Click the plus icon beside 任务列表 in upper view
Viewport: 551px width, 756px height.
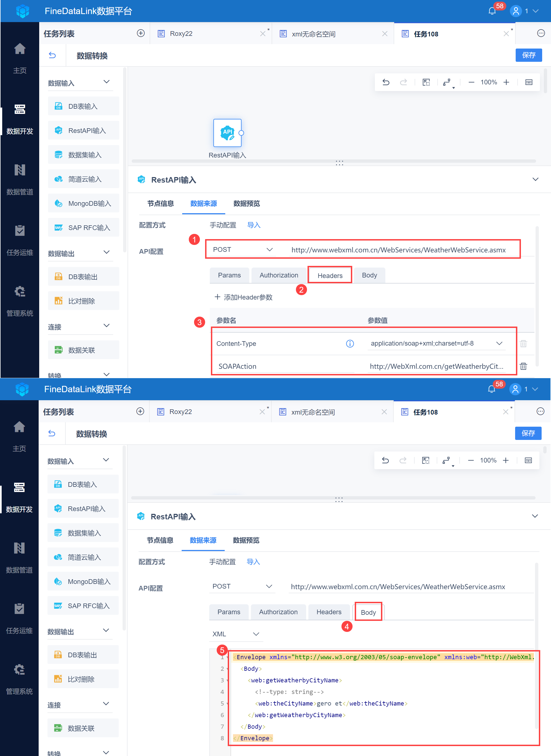tap(141, 33)
